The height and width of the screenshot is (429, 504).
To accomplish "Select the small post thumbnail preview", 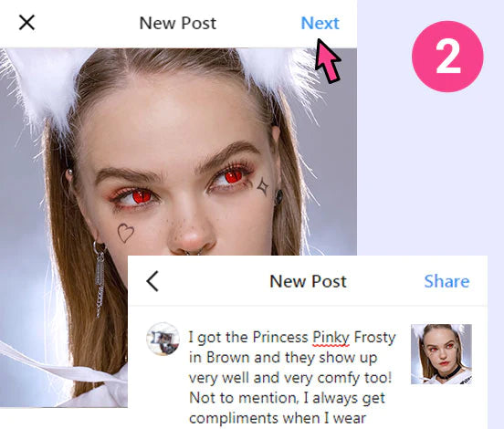I will click(x=441, y=354).
